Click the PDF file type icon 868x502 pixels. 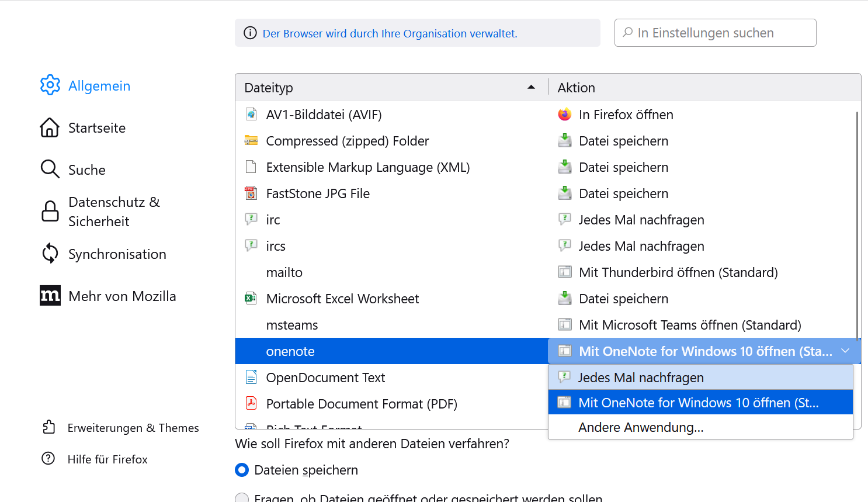click(251, 403)
